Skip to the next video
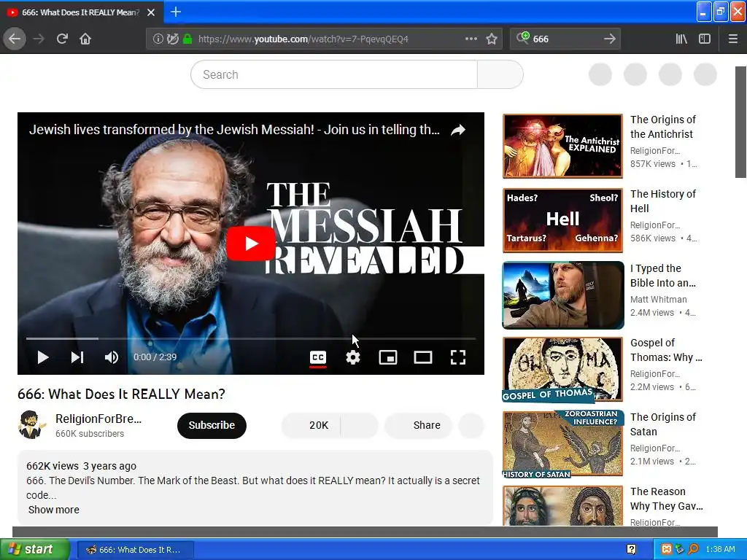 77,357
